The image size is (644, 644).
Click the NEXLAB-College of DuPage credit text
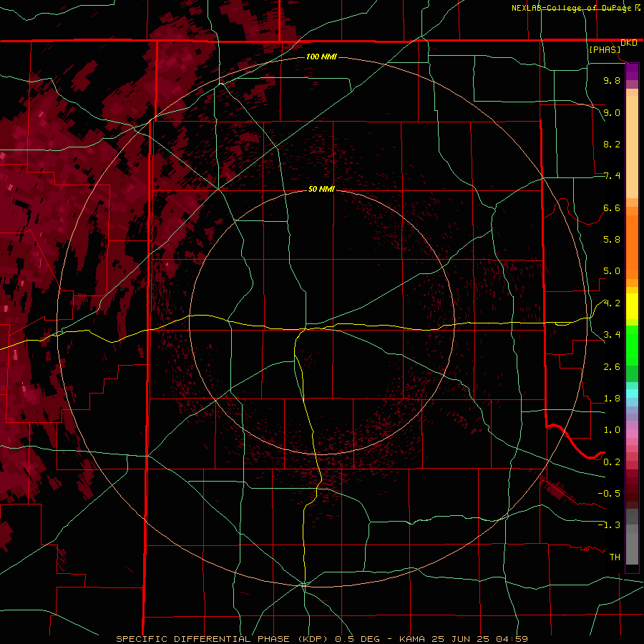(x=571, y=8)
